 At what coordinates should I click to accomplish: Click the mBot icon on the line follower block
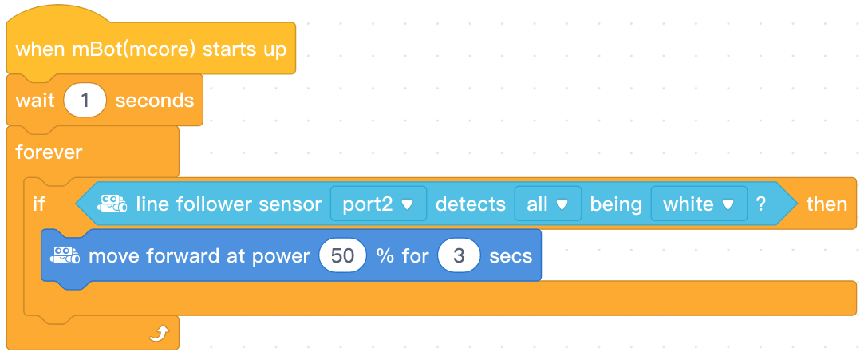112,204
